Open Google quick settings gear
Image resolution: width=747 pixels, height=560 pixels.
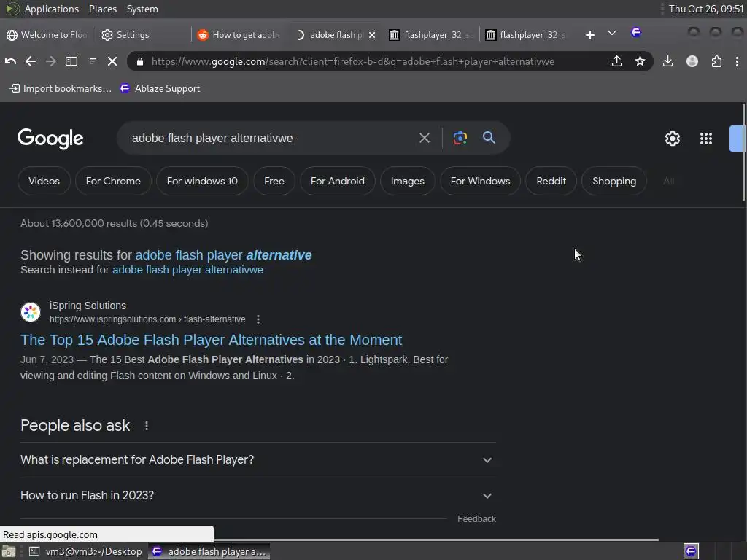coord(672,139)
